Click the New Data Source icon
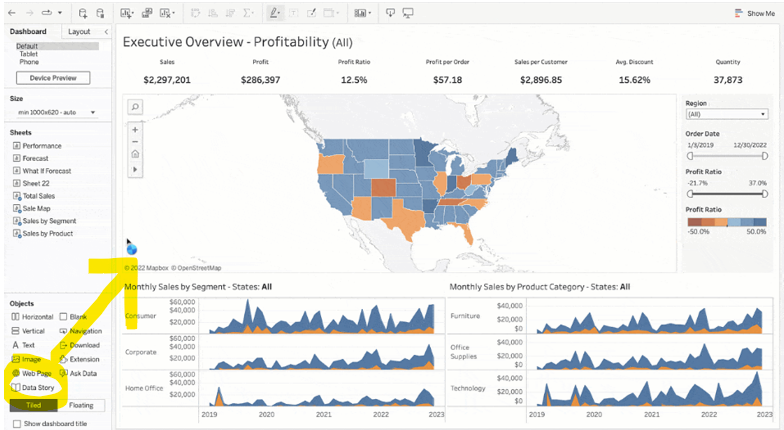This screenshot has height=430, width=784. tap(83, 13)
